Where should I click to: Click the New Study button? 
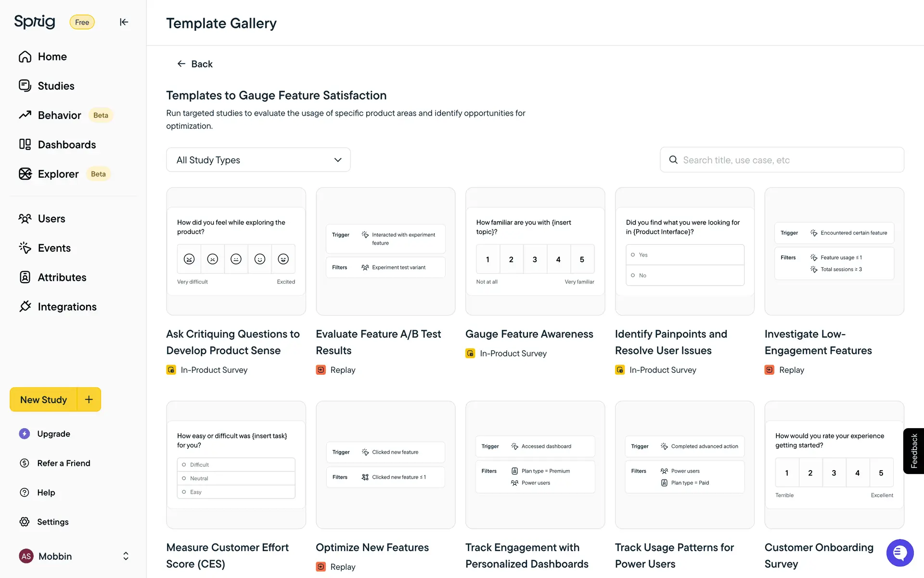pyautogui.click(x=43, y=400)
